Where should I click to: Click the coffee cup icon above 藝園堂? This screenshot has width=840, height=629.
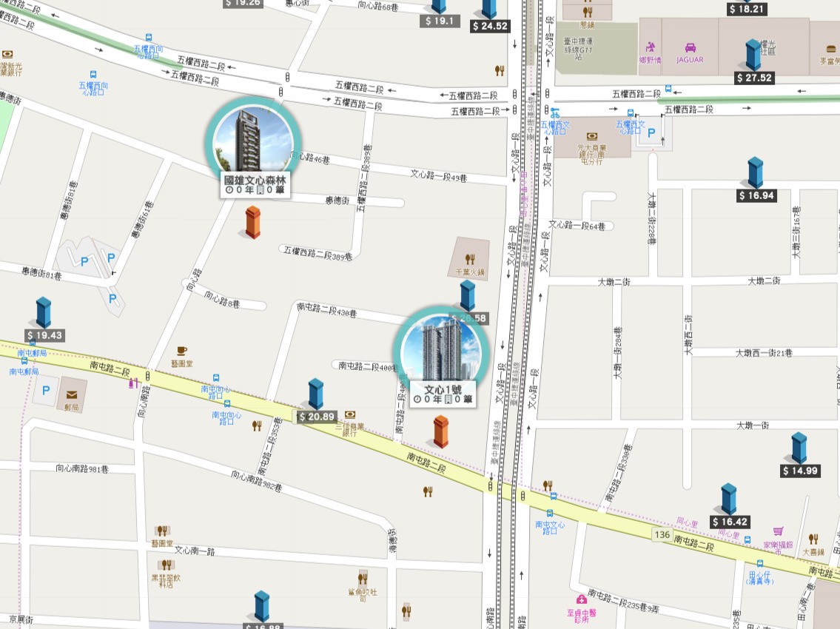pyautogui.click(x=182, y=351)
